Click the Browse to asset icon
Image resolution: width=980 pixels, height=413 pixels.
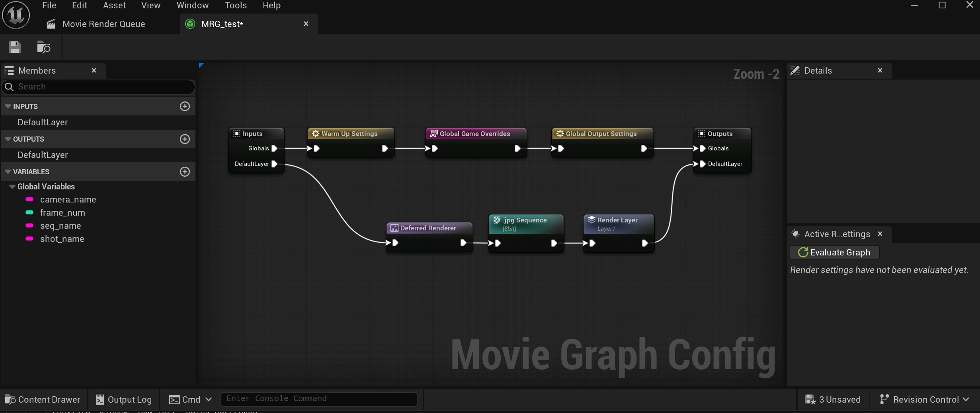(43, 47)
